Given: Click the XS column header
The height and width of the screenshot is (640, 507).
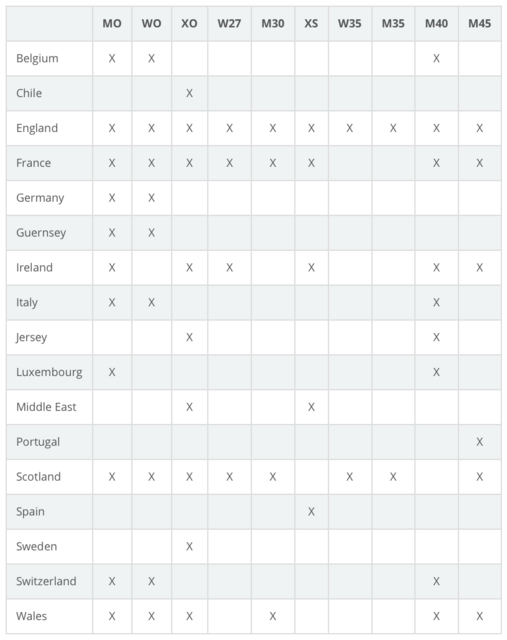Looking at the screenshot, I should tap(311, 24).
